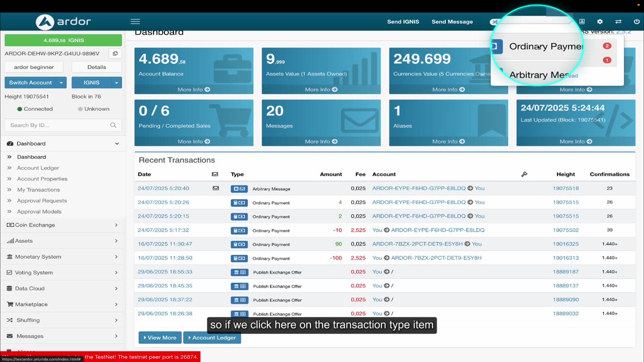Image resolution: width=644 pixels, height=362 pixels.
Task: Select Send Message in top bar
Action: (452, 22)
